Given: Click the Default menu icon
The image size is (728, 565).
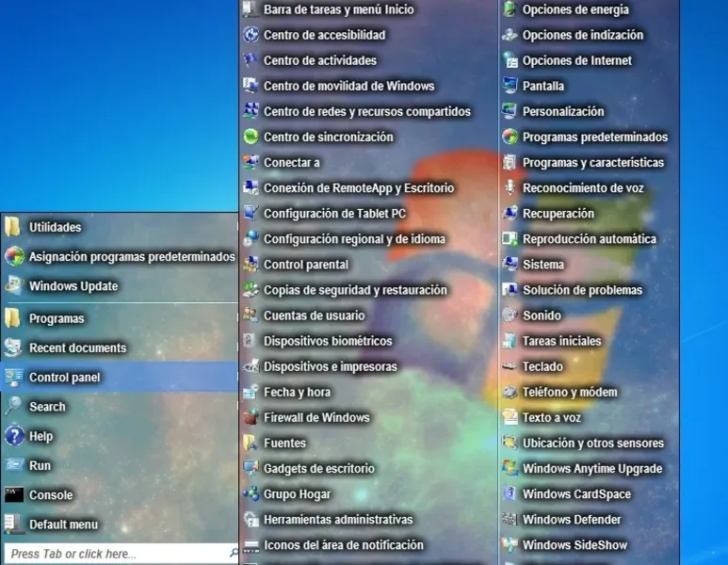Looking at the screenshot, I should tap(13, 525).
